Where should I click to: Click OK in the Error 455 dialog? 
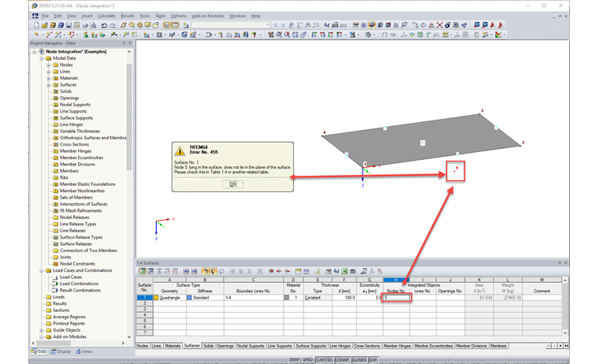coord(233,184)
